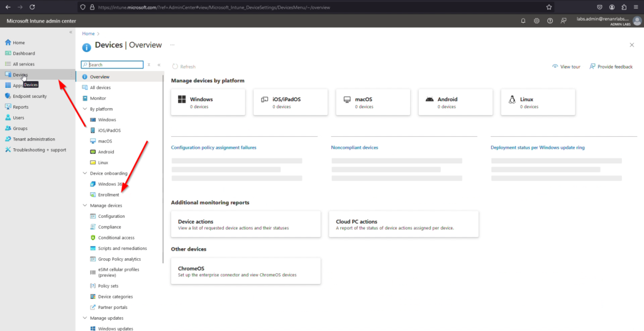Open Windows 365 under Device onboarding
644x331 pixels.
[x=110, y=184]
